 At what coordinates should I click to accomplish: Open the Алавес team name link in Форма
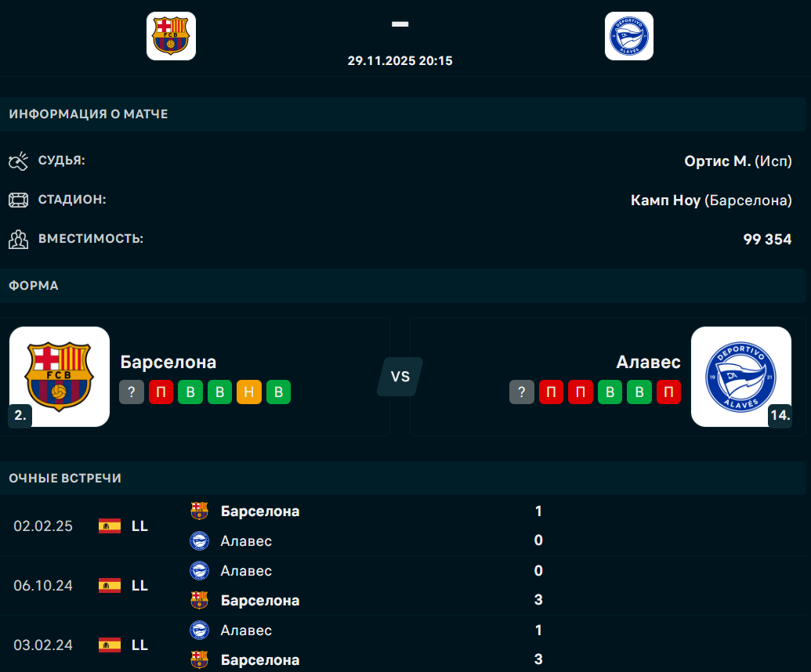click(648, 362)
